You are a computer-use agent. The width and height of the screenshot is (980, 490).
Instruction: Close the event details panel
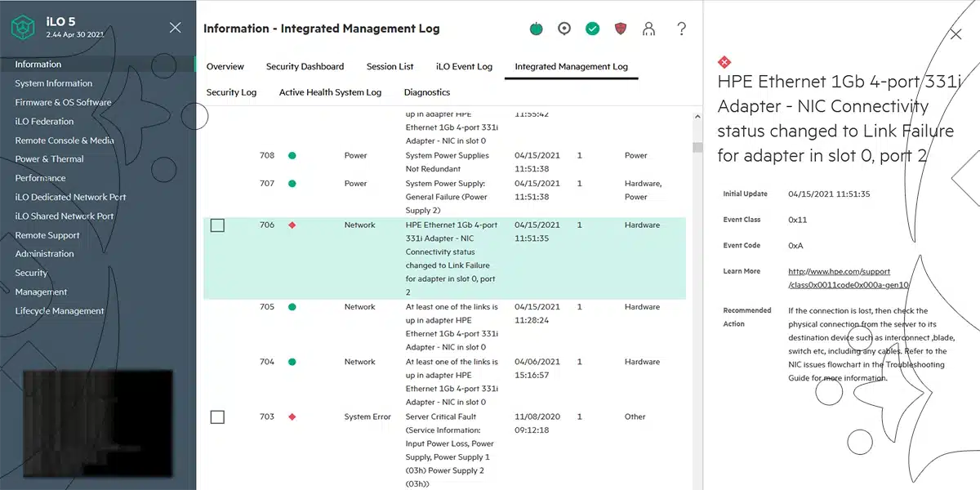pyautogui.click(x=955, y=34)
